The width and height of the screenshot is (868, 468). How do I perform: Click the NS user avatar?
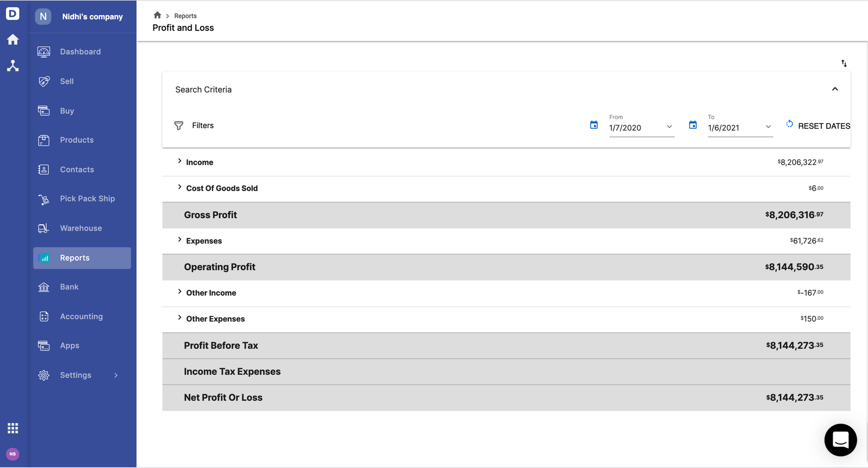[x=12, y=454]
